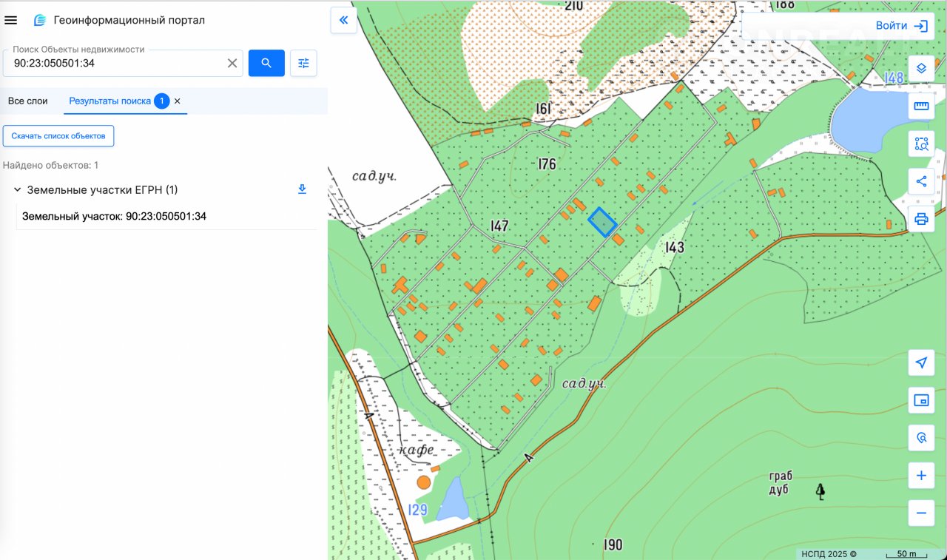Image resolution: width=947 pixels, height=560 pixels.
Task: Collapse the Земельные участки ЕГРН group
Action: tap(17, 190)
